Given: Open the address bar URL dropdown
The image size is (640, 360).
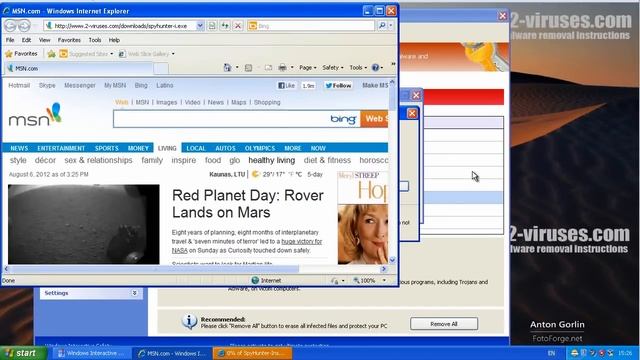Looking at the screenshot, I should click(200, 26).
